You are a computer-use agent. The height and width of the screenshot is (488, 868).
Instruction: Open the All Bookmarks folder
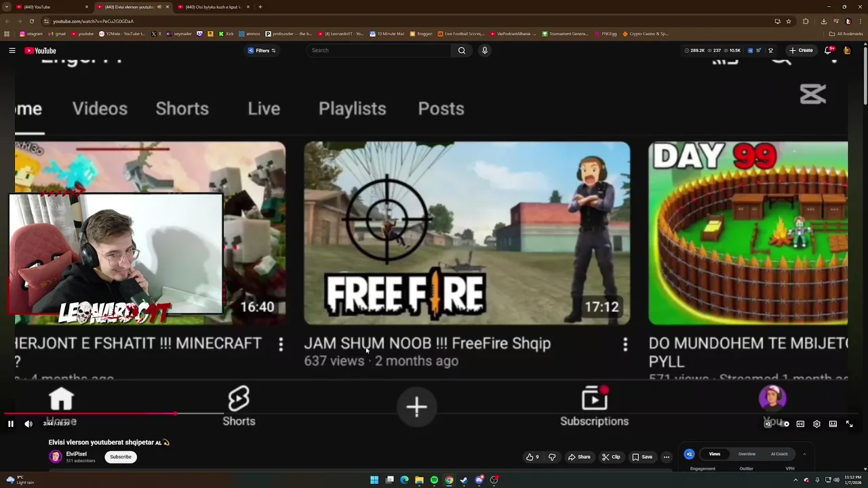click(x=846, y=33)
